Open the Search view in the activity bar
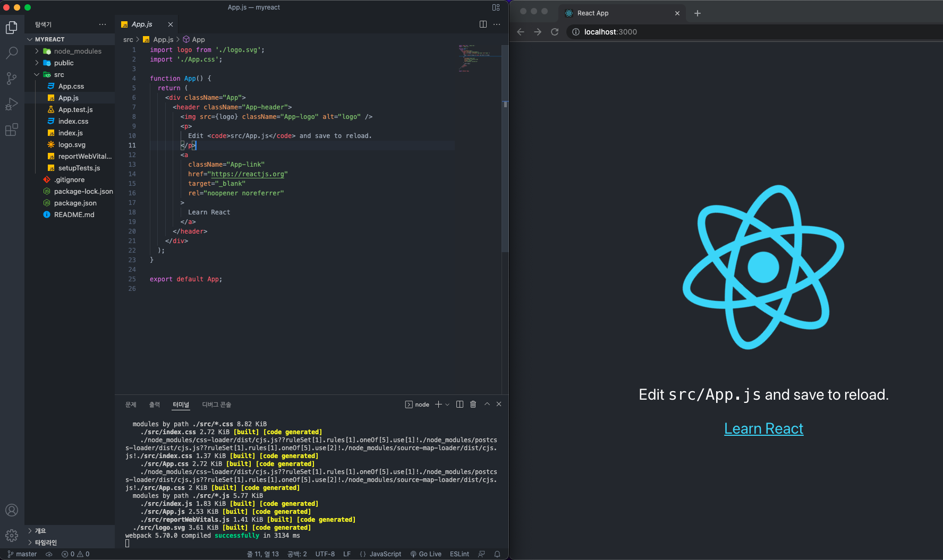 pos(12,53)
